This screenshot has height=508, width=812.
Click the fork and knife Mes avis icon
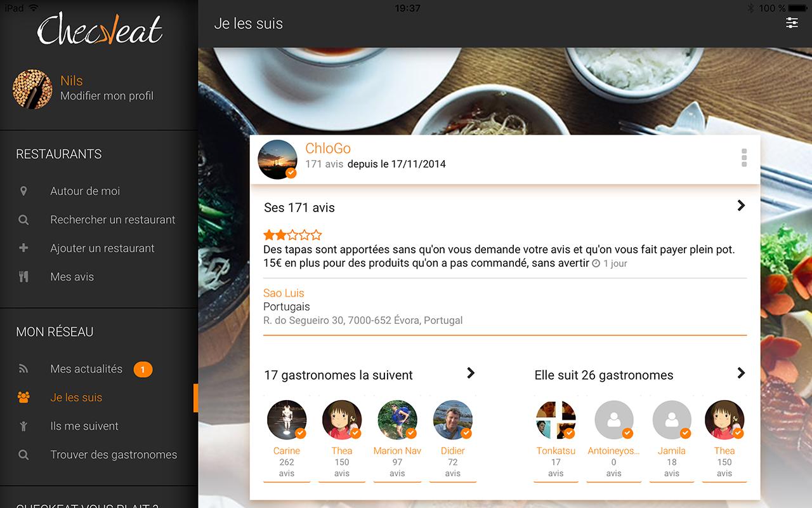[x=23, y=277]
